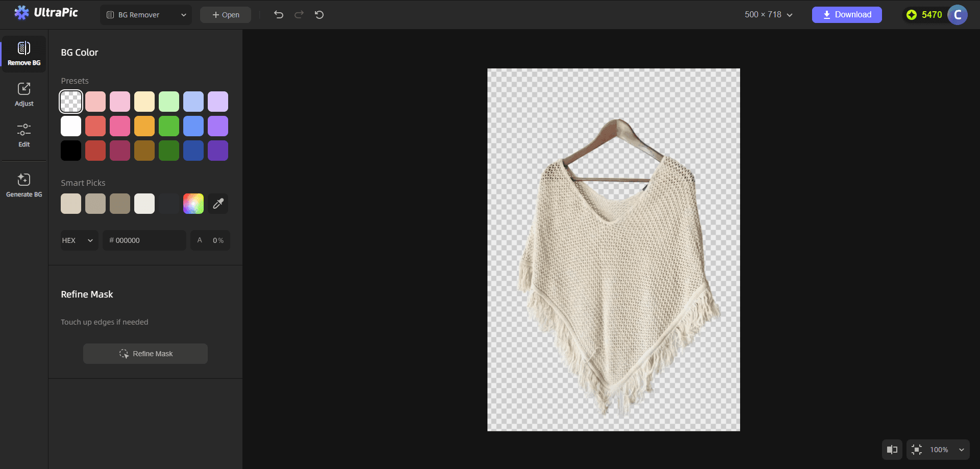Select the Edit tool in sidebar
The image size is (980, 469).
click(24, 135)
